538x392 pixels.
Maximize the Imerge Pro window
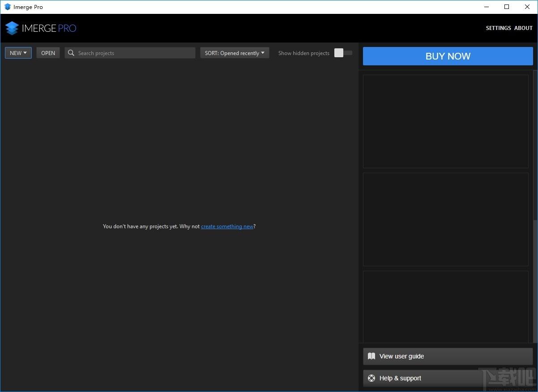click(x=507, y=7)
